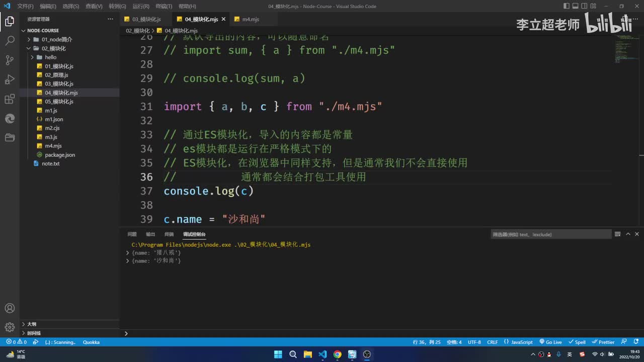Open Quokka from the status bar
Image resolution: width=644 pixels, height=362 pixels.
pyautogui.click(x=91, y=342)
